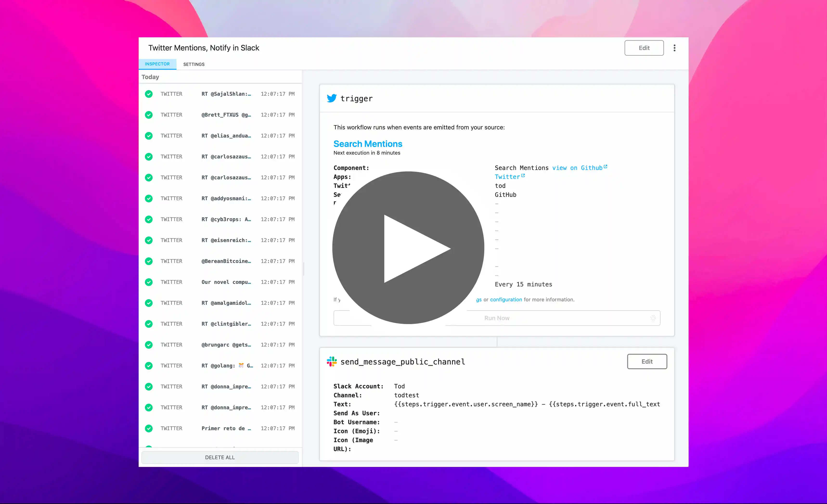Open the Search Mentions source link

368,144
